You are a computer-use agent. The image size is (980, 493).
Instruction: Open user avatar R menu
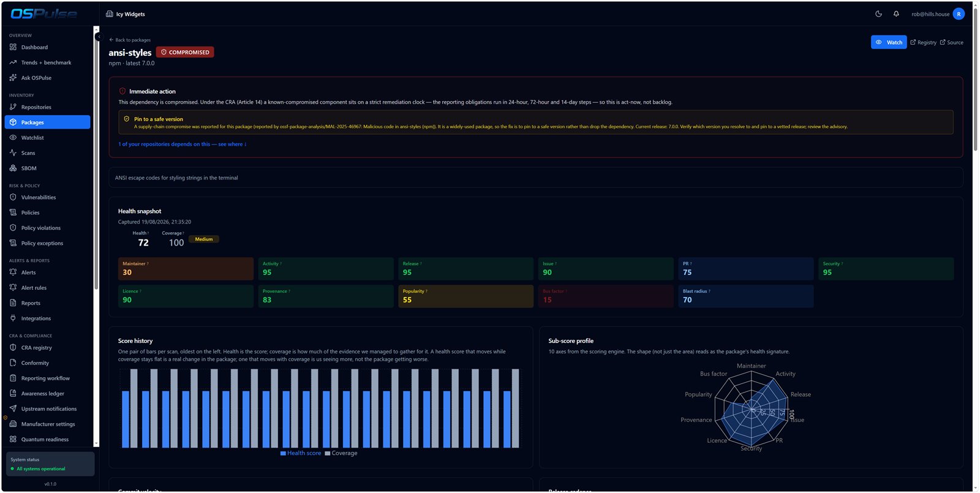[x=959, y=14]
